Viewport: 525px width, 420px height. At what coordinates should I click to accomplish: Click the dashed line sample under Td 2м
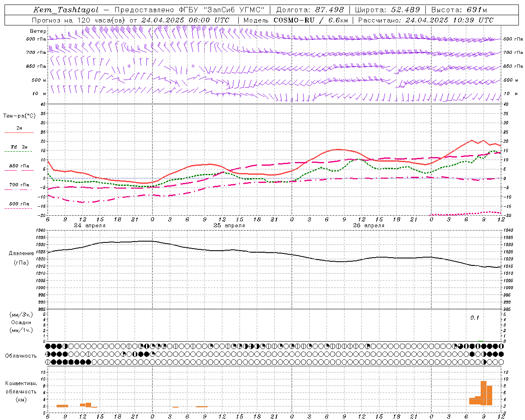click(18, 152)
